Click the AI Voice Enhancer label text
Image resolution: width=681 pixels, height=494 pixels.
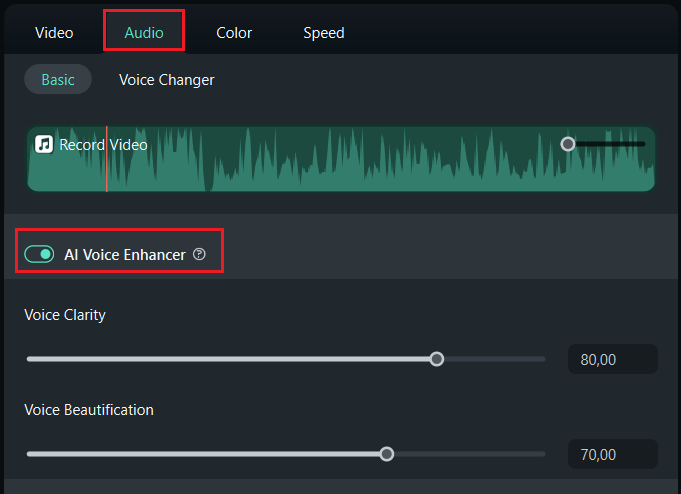pyautogui.click(x=125, y=255)
